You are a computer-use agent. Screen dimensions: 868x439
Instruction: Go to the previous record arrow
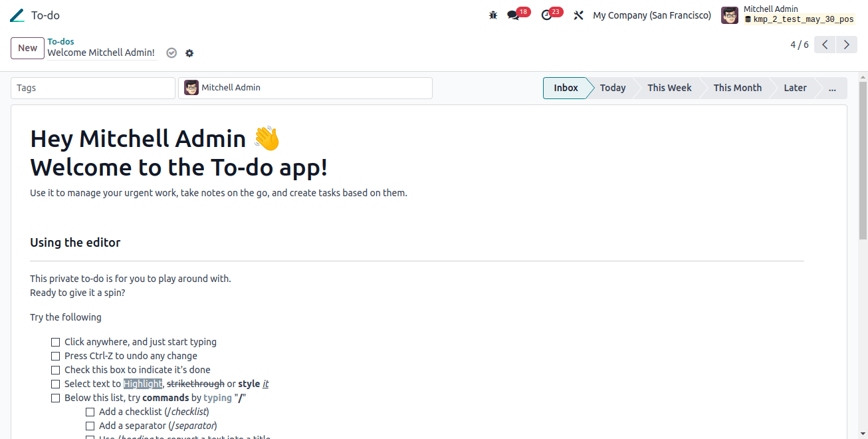[x=825, y=45]
